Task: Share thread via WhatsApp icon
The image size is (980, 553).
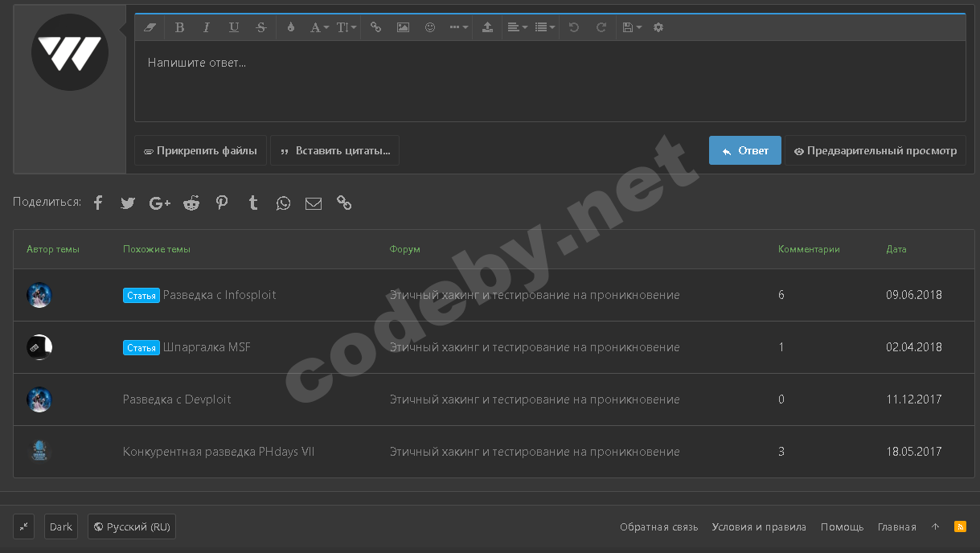Action: [283, 203]
